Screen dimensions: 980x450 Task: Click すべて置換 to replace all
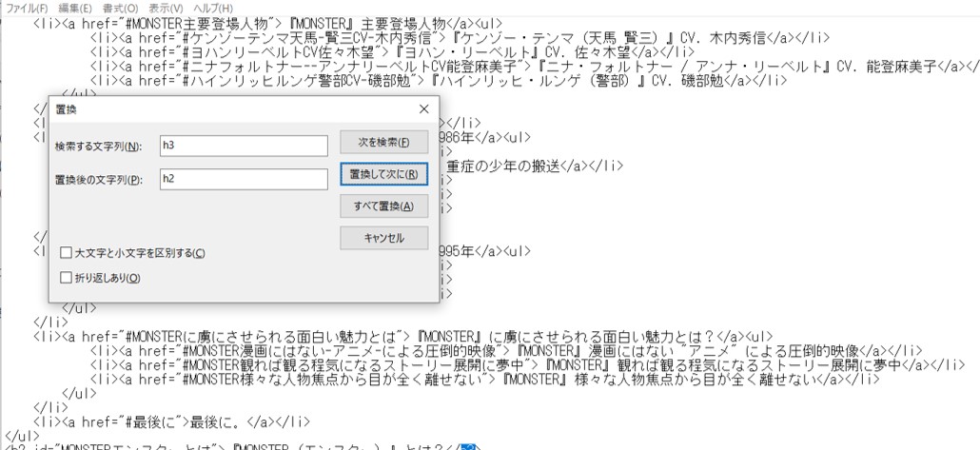[383, 205]
